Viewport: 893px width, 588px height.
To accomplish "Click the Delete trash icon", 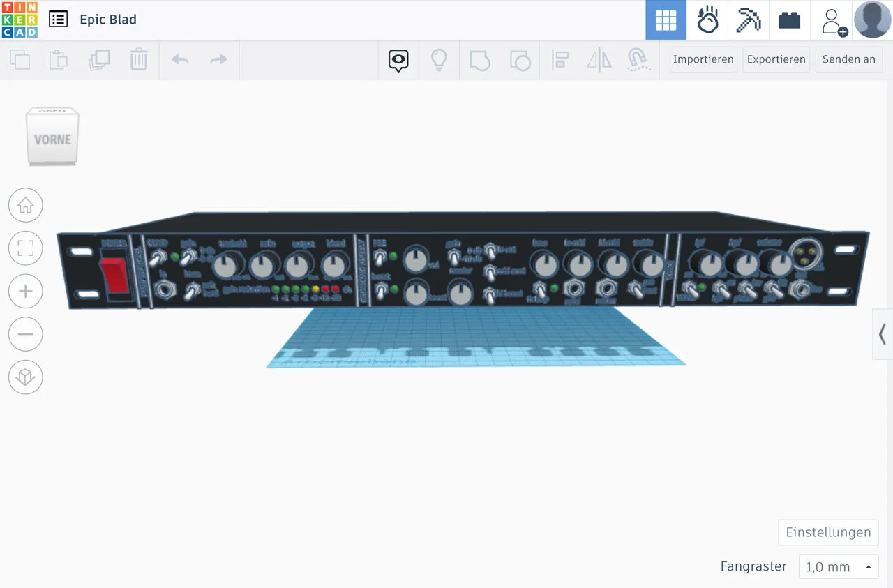I will [139, 59].
